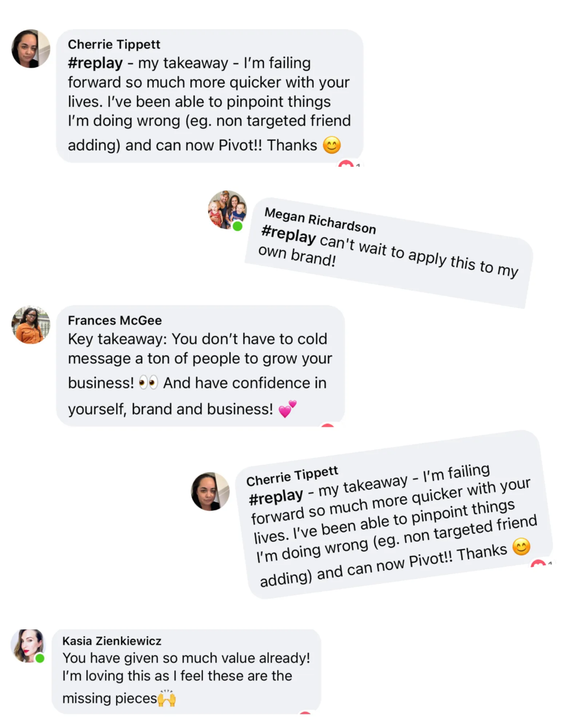Screen dimensions: 562x728
Task: Click the smiley emoji in the tilted Cherrie Tippett comment
Action: 521,547
